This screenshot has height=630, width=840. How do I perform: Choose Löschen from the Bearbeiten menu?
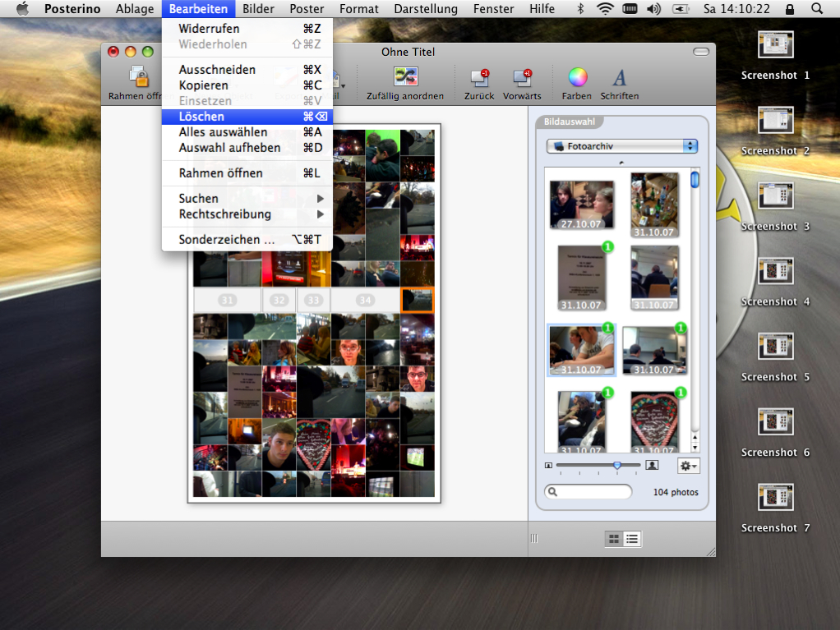(x=247, y=117)
